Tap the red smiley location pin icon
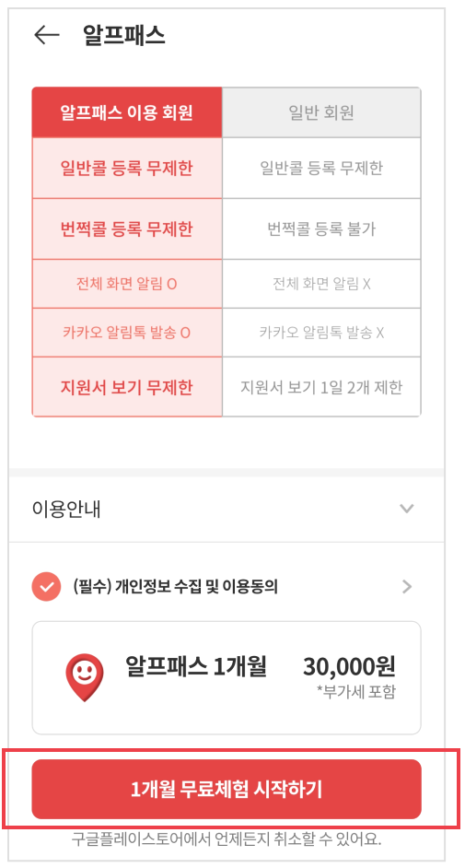Screen dimensions: 465x868 [85, 677]
